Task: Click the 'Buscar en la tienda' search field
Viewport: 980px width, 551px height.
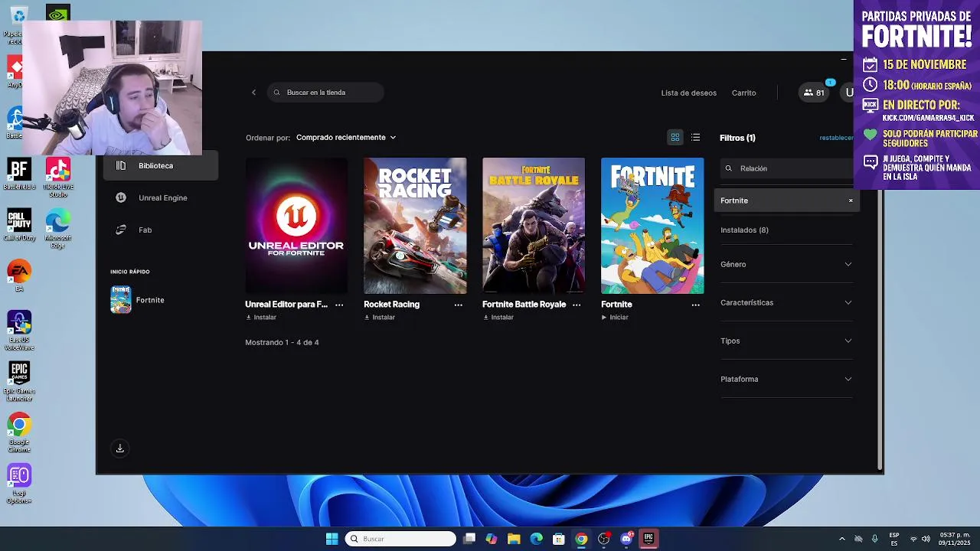Action: click(325, 93)
